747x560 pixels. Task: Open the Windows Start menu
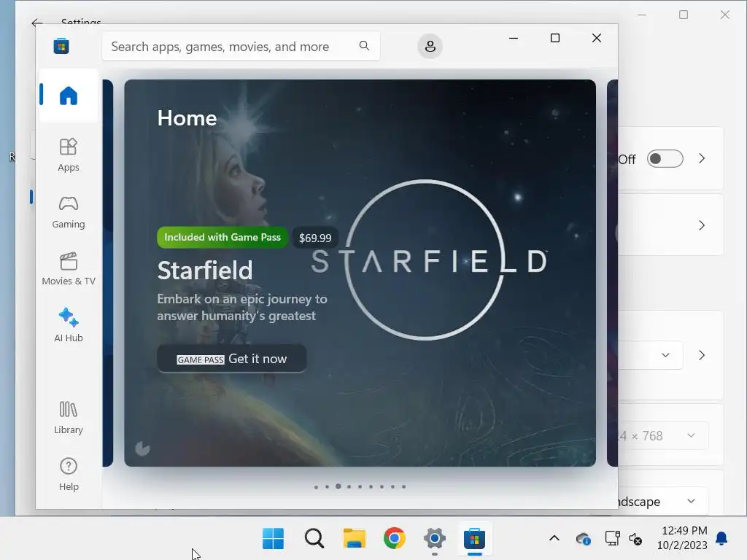tap(273, 539)
